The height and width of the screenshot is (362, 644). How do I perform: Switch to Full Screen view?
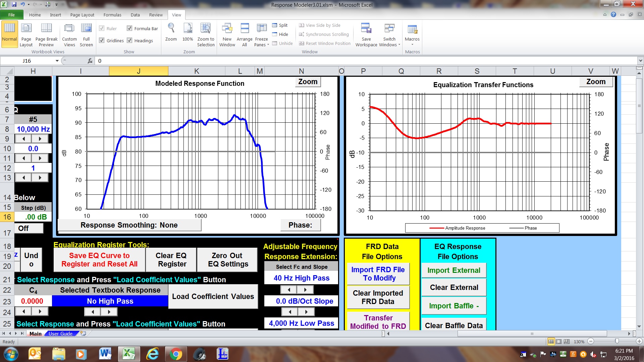[86, 35]
